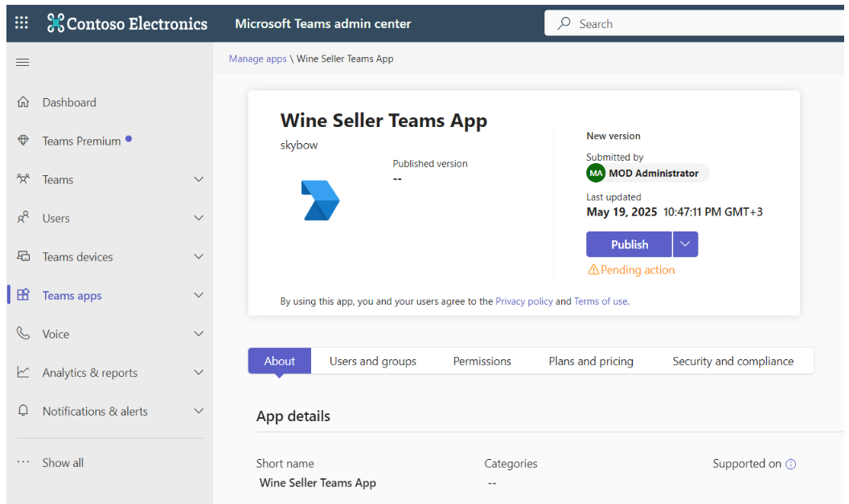Click the Supported on info icon
Screen dimensions: 849x504
pos(790,464)
